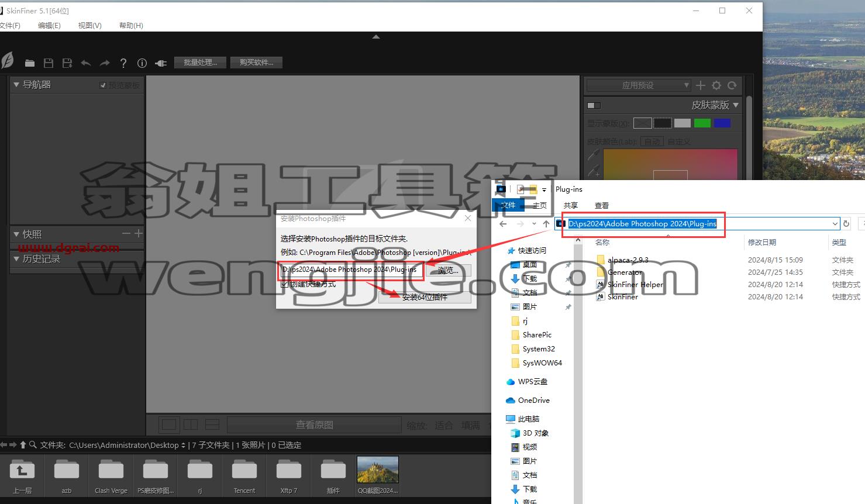Click the reset circular arrow icon

732,85
